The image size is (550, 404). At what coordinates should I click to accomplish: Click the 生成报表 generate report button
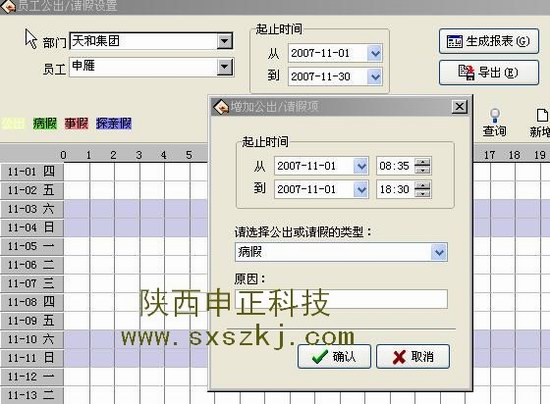489,41
